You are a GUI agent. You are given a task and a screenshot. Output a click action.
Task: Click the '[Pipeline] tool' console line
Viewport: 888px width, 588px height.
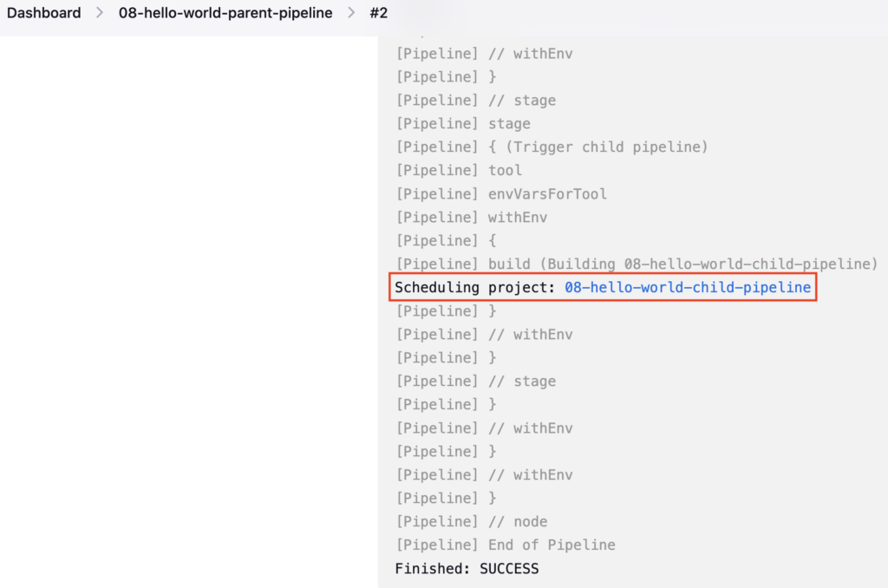[x=459, y=170]
